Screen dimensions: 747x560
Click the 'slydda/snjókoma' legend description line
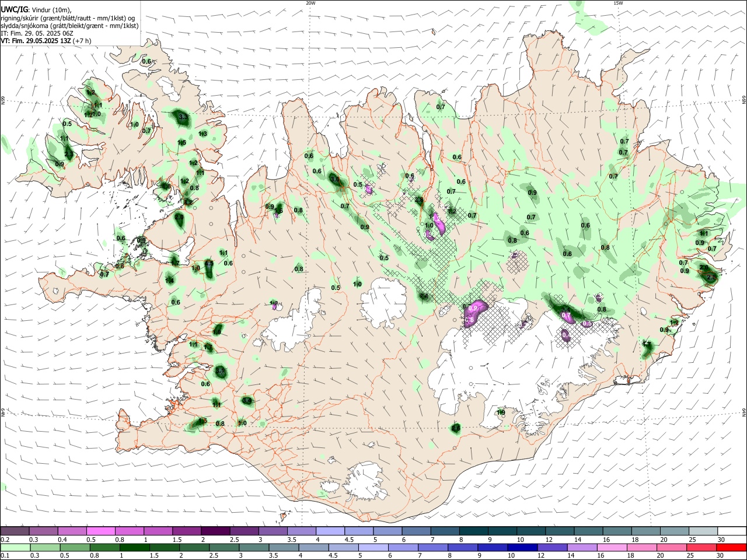pos(69,26)
